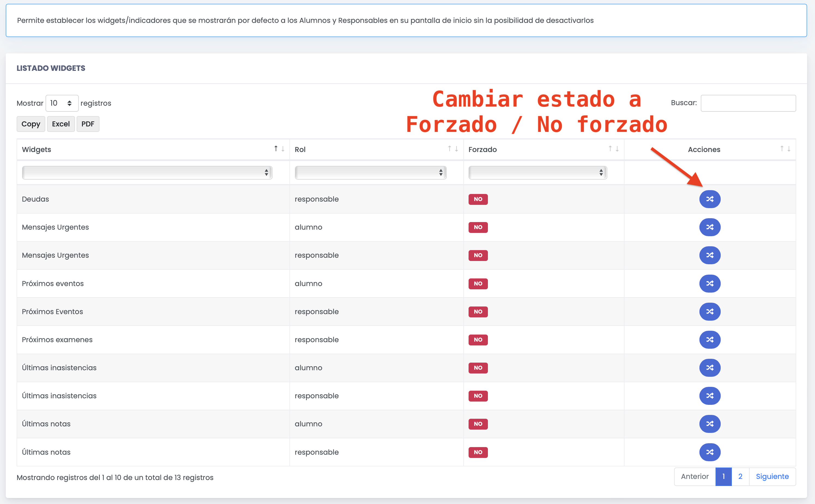Click the Buscar search field
Image resolution: width=815 pixels, height=504 pixels.
(748, 103)
